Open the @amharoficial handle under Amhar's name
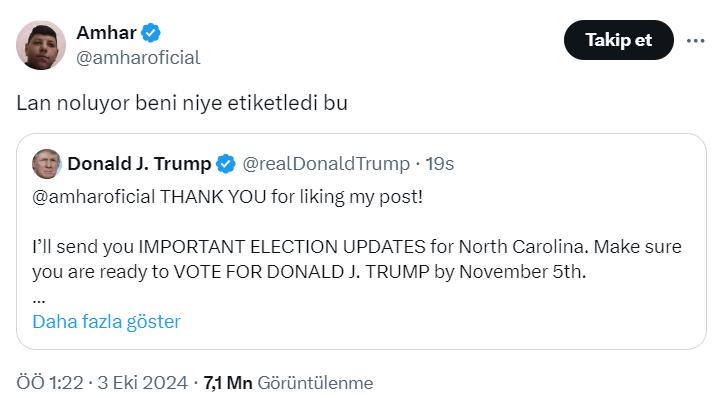Screen dimensions: 719x398 pos(138,58)
